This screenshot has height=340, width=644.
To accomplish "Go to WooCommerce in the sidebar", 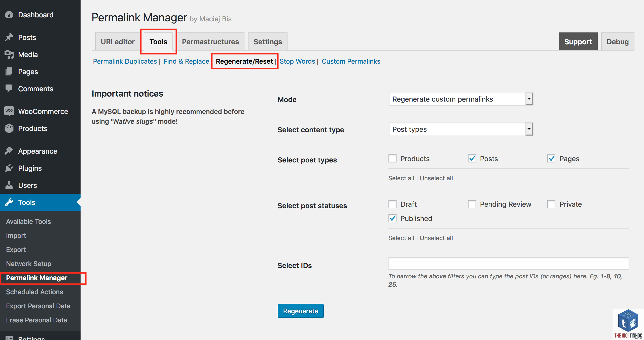I will pyautogui.click(x=43, y=111).
